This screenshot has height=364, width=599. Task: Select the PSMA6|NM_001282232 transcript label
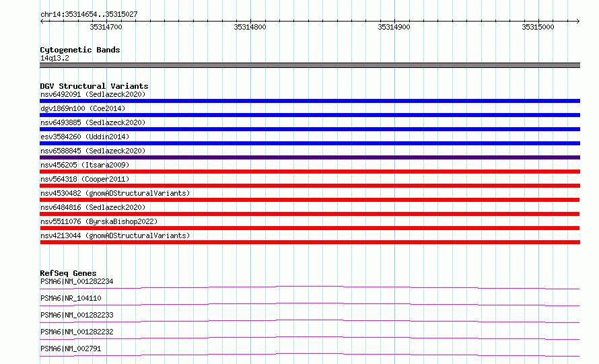click(x=77, y=332)
